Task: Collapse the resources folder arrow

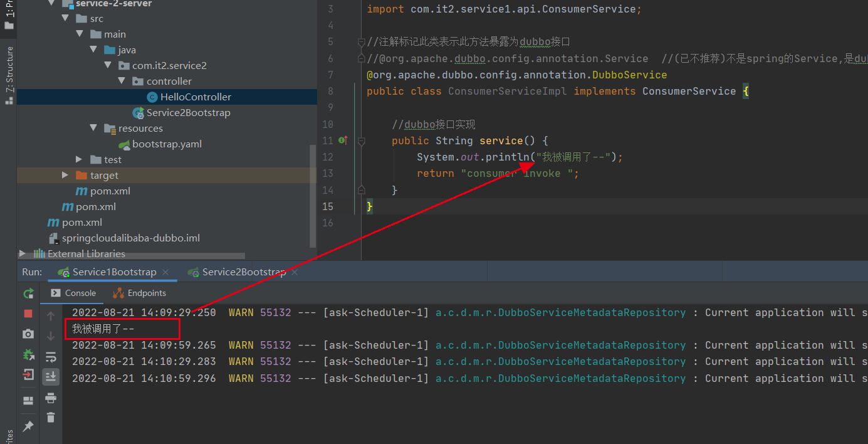Action: [93, 129]
